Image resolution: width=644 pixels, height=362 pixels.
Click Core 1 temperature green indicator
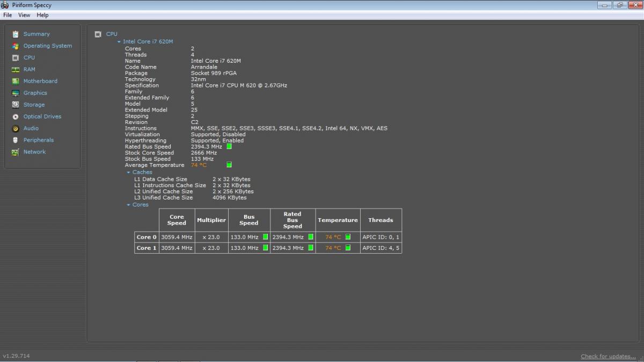tap(348, 248)
